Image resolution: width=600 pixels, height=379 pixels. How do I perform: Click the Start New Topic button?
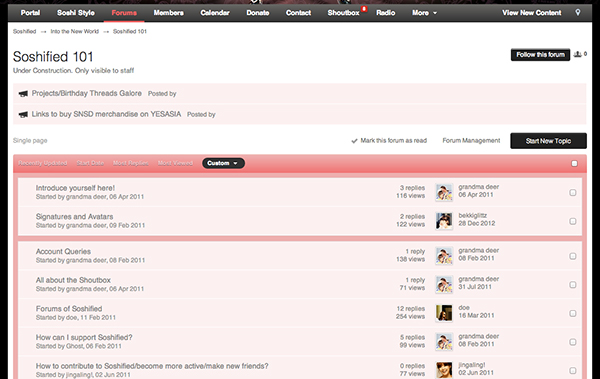tap(548, 141)
